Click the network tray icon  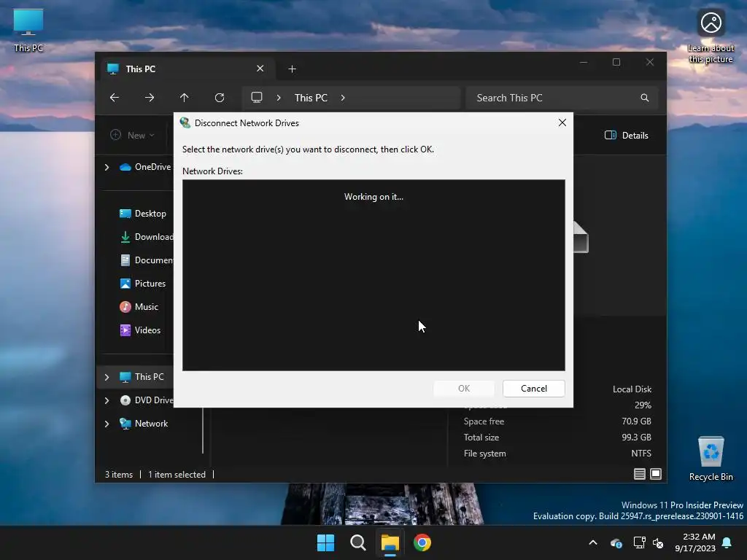[x=639, y=542]
